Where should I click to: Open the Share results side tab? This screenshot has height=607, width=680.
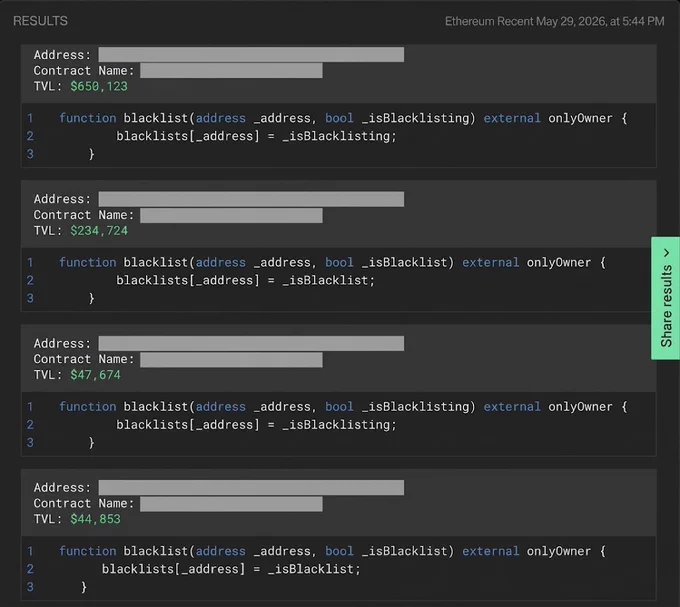point(666,298)
